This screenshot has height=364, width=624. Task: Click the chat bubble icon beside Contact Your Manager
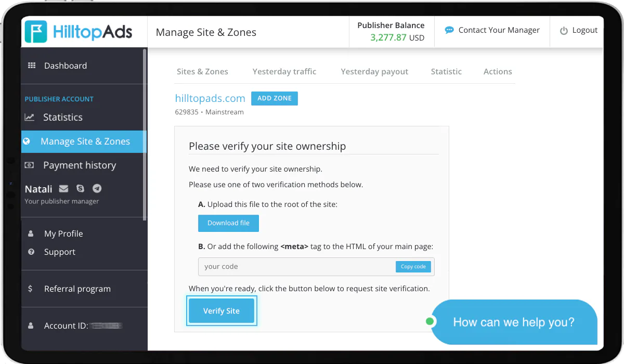coord(449,30)
